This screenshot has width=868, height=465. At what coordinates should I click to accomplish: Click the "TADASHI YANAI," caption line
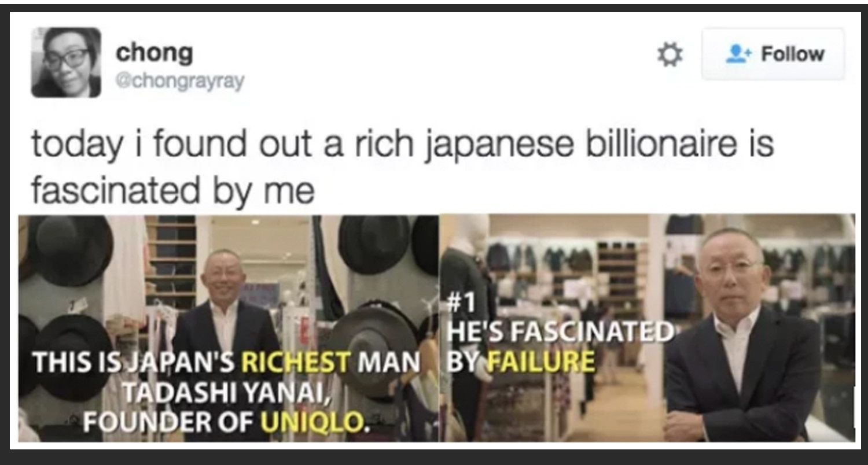coord(227,393)
